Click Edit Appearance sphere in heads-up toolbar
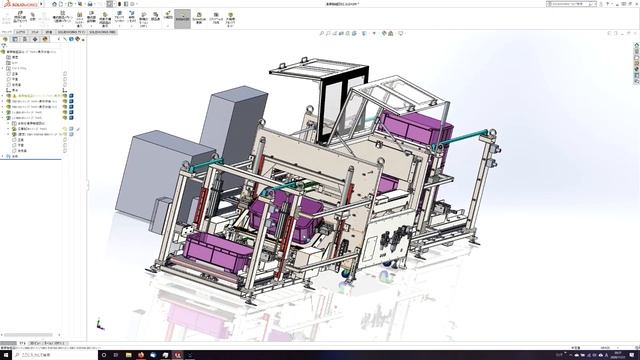 (384, 33)
